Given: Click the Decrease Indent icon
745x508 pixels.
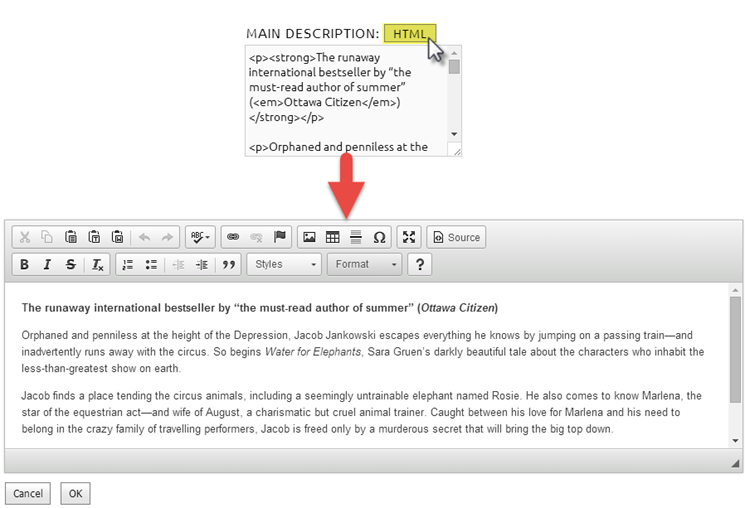Looking at the screenshot, I should click(178, 264).
